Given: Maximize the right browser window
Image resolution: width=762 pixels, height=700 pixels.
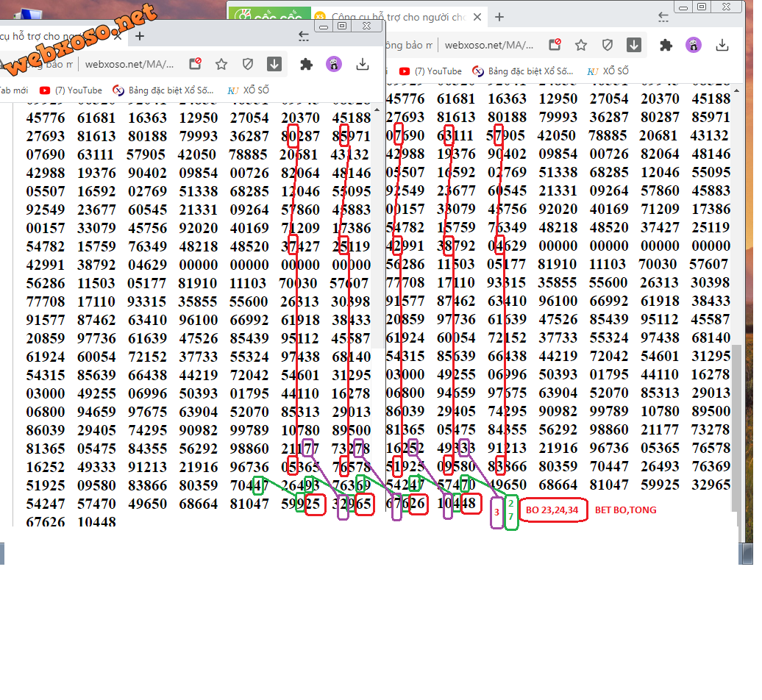Looking at the screenshot, I should (702, 7).
